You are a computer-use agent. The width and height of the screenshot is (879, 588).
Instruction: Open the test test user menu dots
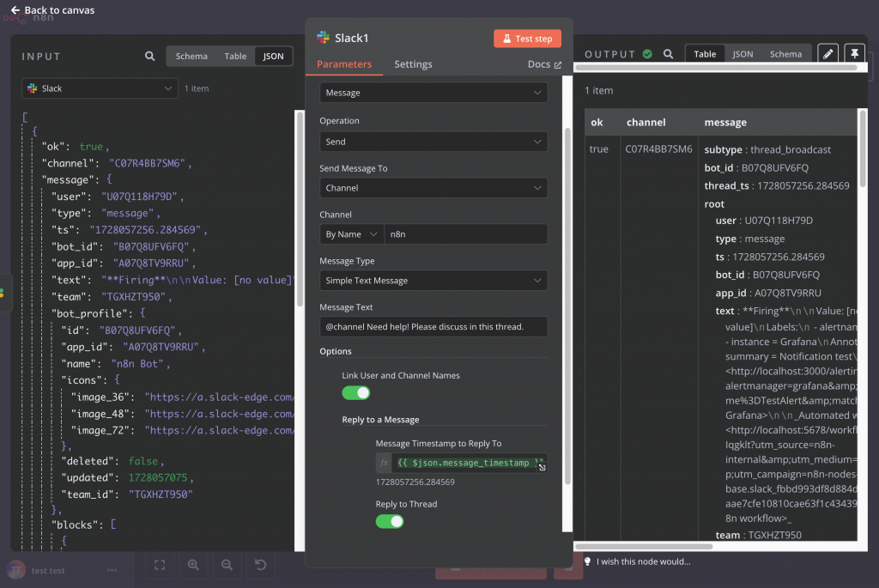(x=112, y=570)
